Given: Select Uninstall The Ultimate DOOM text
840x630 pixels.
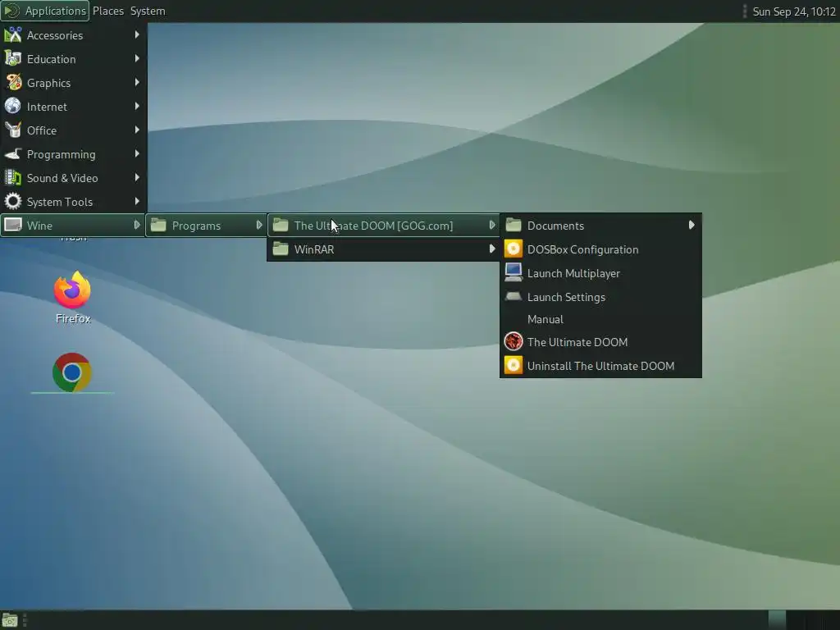Looking at the screenshot, I should pyautogui.click(x=600, y=366).
